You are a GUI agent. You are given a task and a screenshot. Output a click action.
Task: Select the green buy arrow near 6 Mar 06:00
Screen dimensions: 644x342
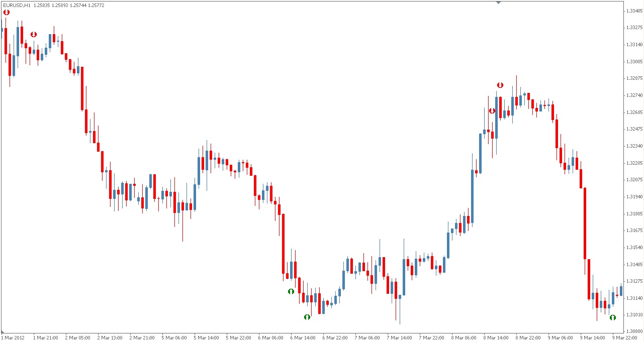click(291, 291)
